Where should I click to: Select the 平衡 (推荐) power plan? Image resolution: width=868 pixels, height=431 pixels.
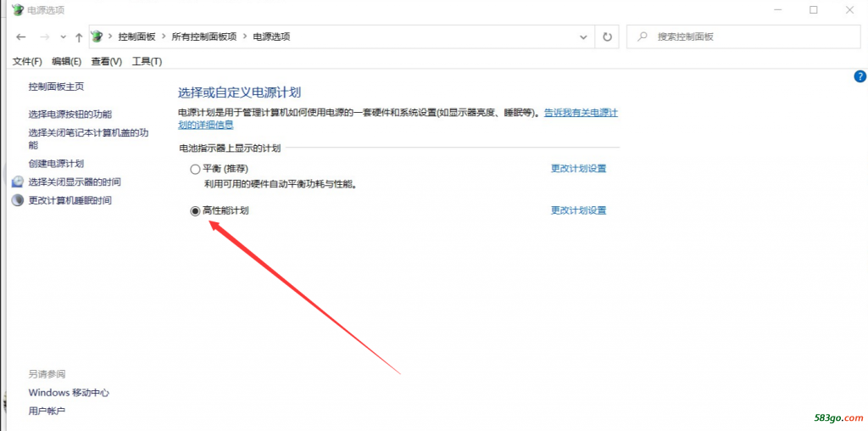tap(195, 169)
